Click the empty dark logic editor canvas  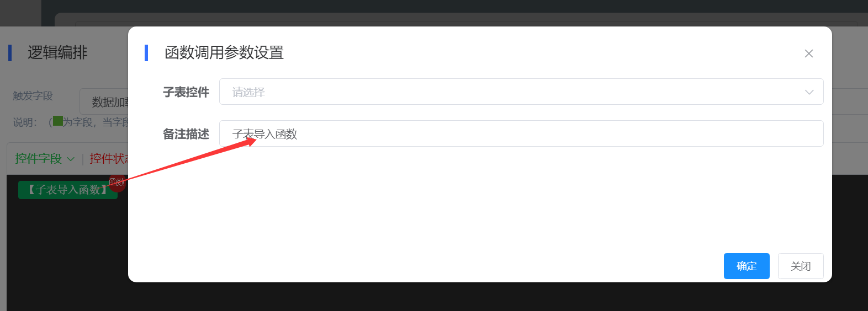click(x=66, y=254)
